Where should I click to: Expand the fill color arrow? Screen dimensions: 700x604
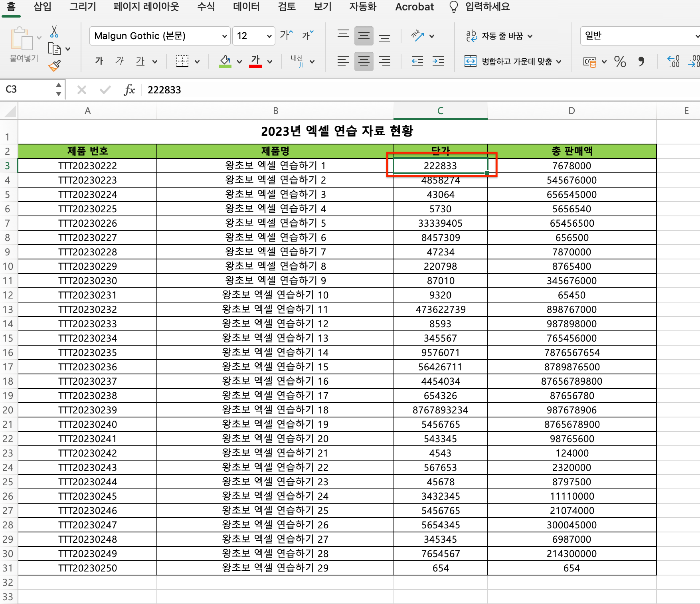[239, 62]
